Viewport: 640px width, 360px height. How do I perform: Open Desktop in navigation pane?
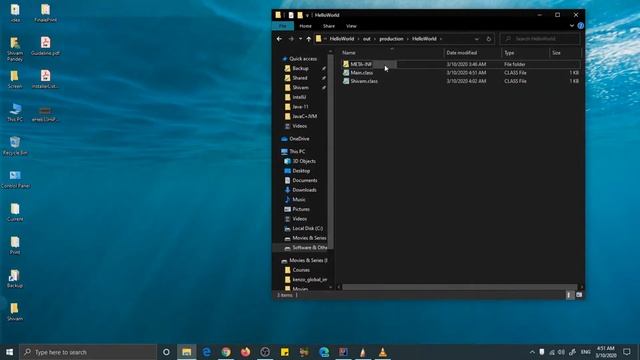[x=301, y=171]
